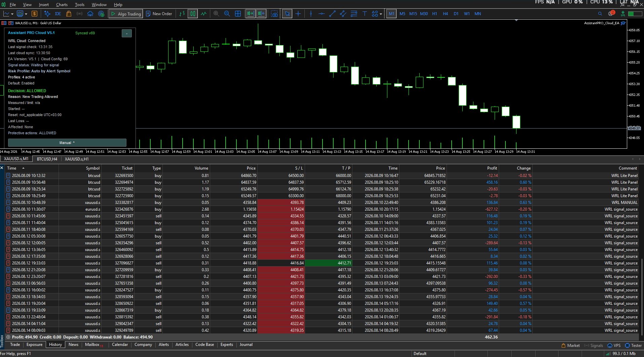Viewport: 644px width, 357px height.
Task: Switch chart to MN timeframe
Action: [478, 14]
